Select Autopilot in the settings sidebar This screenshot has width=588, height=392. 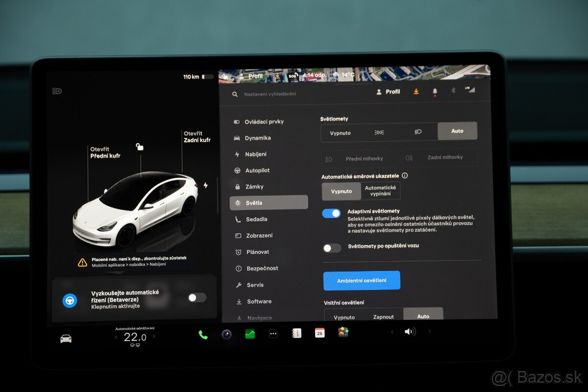(x=259, y=170)
